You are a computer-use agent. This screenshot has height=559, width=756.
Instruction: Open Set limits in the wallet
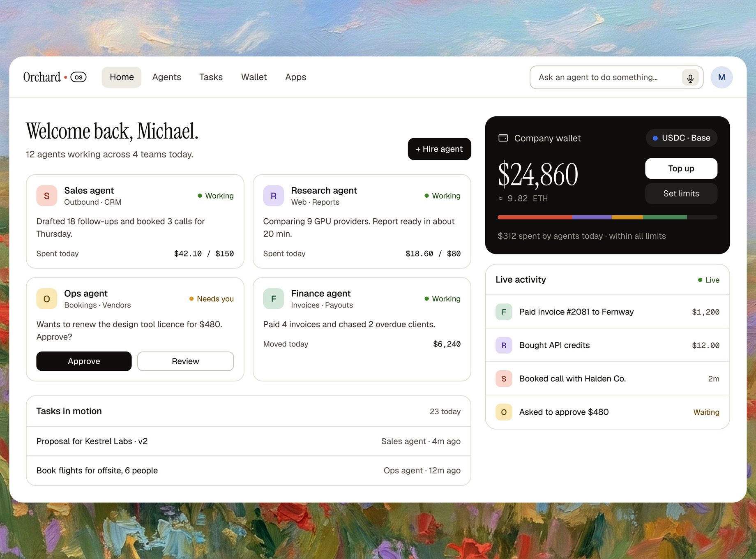point(681,194)
